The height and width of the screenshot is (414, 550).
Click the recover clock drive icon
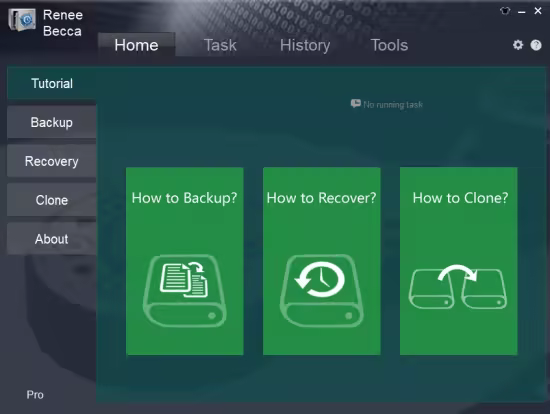tap(321, 291)
